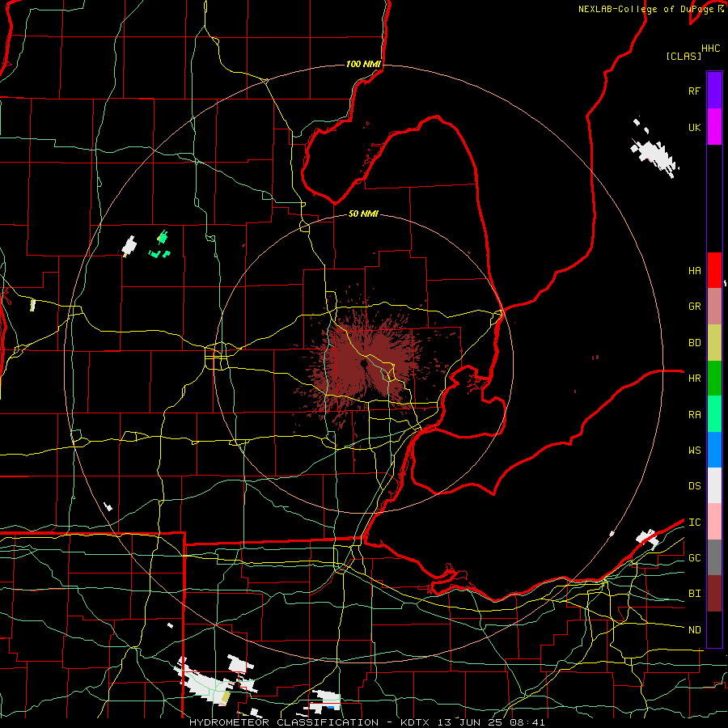
Task: Click the [CLAS] legend header
Action: (684, 56)
